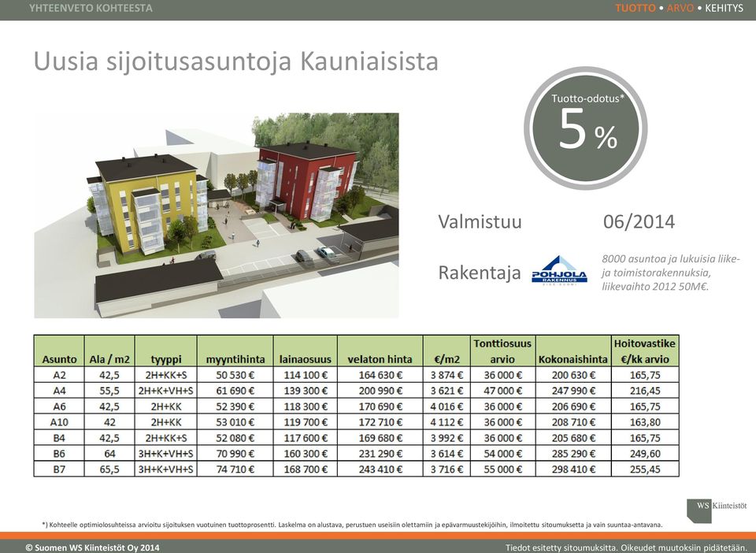Click the Hoitovastike value 163,80
This screenshot has width=756, height=553.
click(645, 422)
